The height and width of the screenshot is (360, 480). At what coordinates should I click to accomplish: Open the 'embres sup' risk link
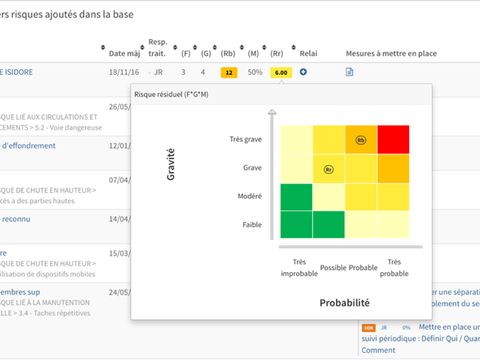pos(20,292)
